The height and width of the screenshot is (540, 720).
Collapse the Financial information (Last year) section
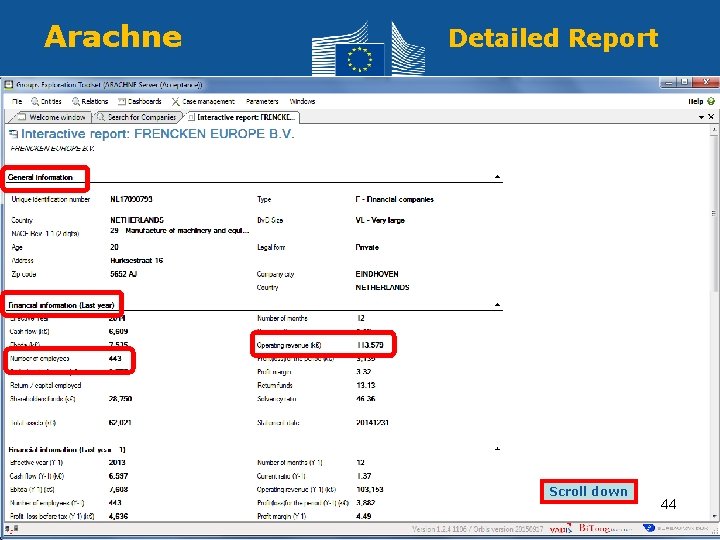pyautogui.click(x=497, y=304)
